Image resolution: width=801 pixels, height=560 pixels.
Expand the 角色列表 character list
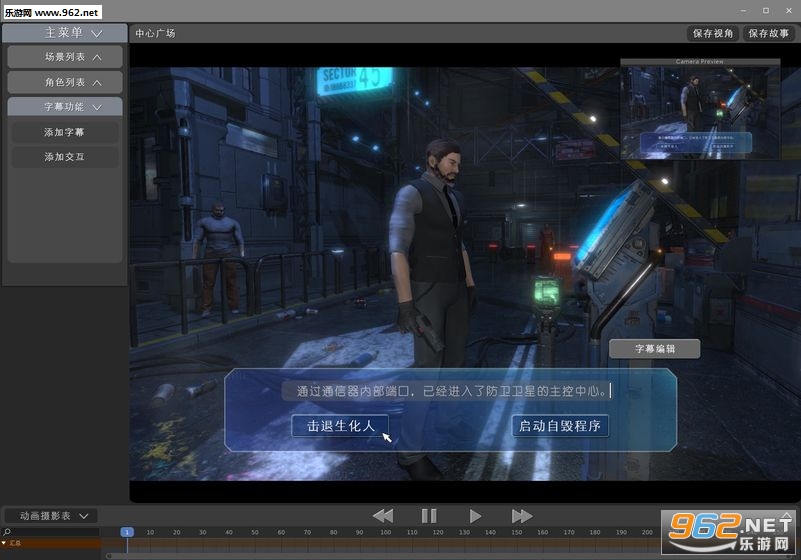(x=97, y=83)
